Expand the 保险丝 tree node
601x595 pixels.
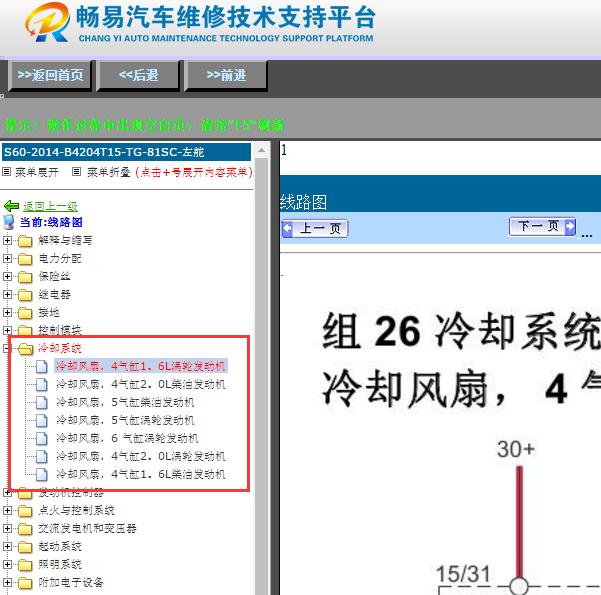pyautogui.click(x=7, y=276)
